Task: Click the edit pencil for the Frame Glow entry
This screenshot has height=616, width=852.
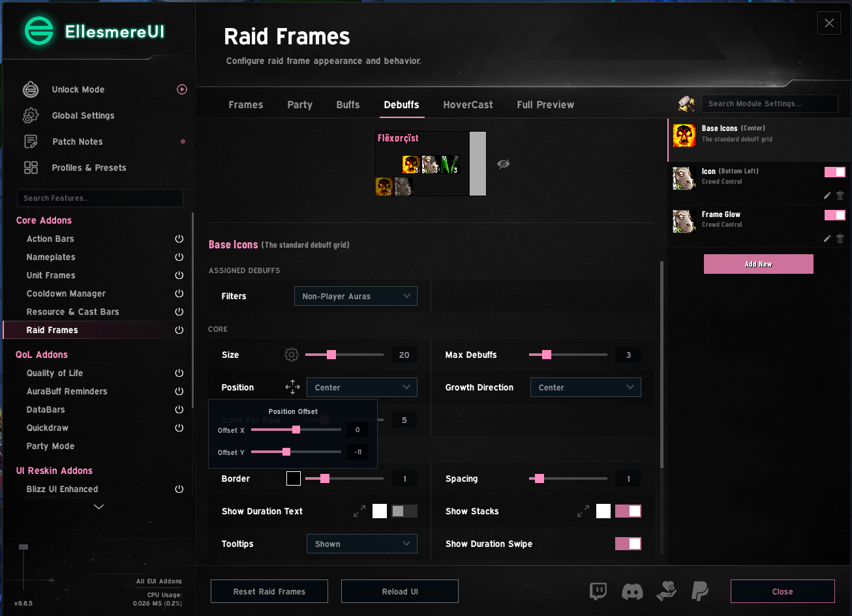Action: pos(827,239)
